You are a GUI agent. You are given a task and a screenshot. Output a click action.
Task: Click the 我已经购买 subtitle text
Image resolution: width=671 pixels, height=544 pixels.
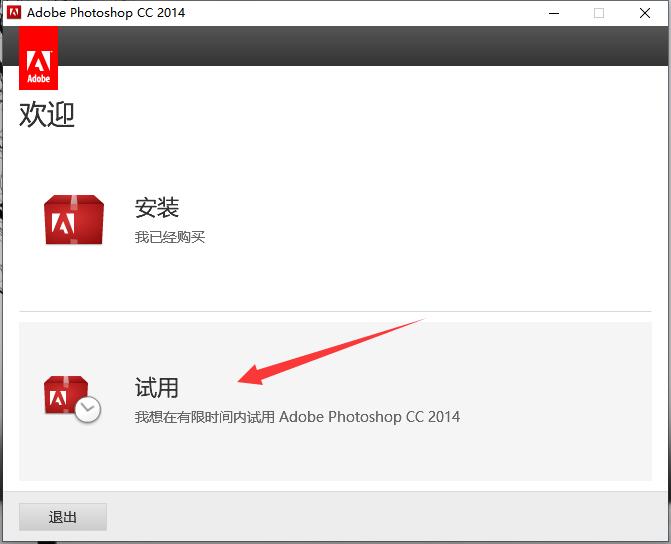pos(170,237)
